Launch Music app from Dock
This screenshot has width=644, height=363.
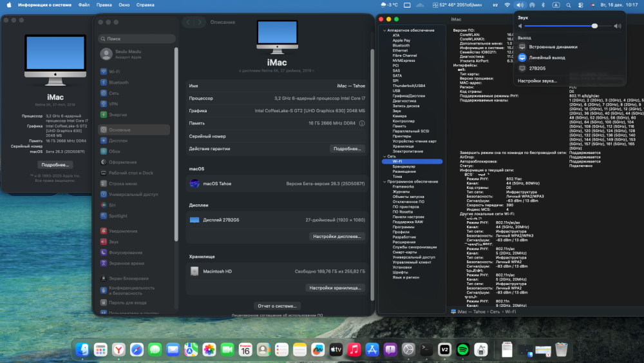[354, 350]
